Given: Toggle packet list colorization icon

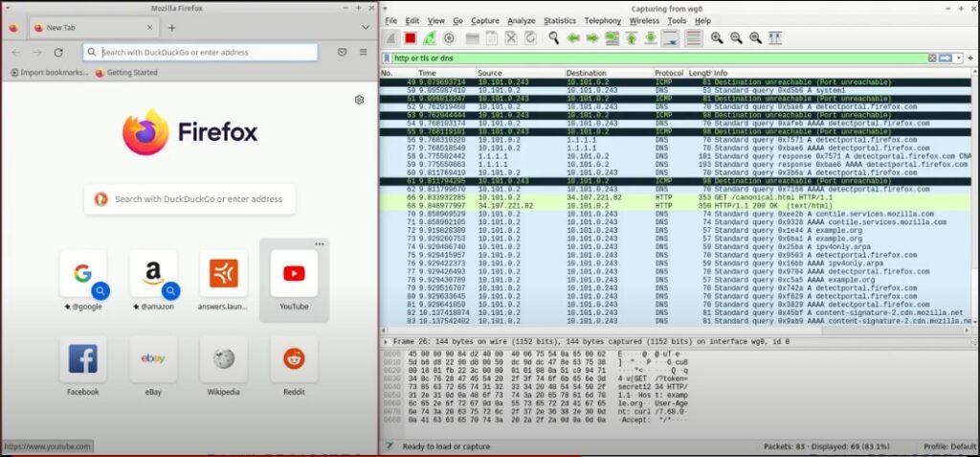Looking at the screenshot, I should [693, 38].
